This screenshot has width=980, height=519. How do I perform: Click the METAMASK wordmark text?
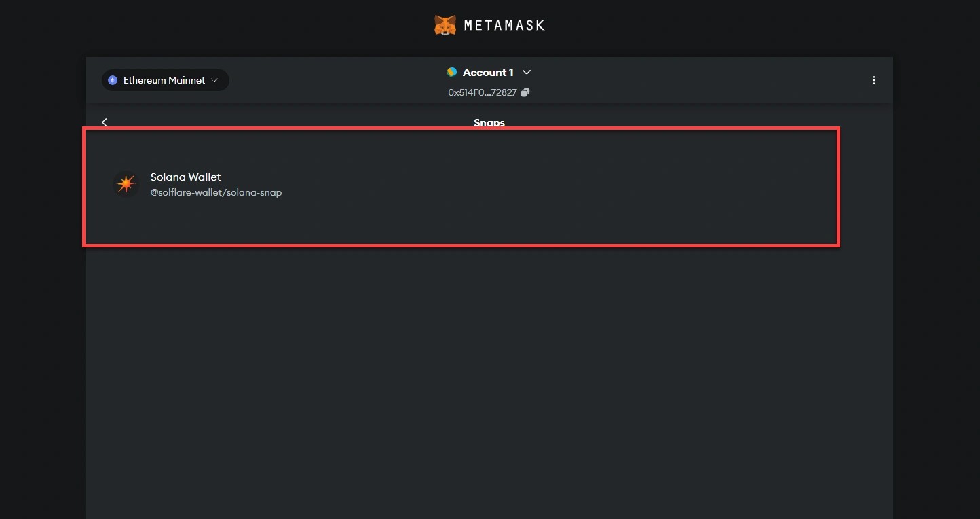pyautogui.click(x=504, y=26)
